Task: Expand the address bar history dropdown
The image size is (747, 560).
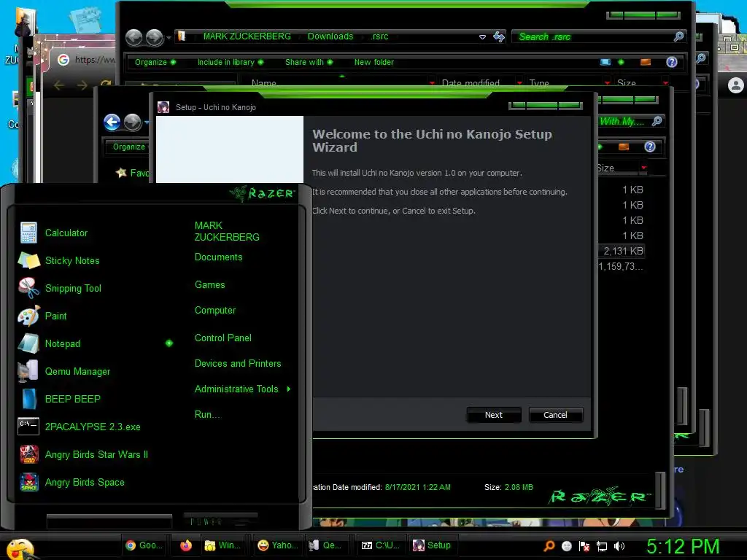Action: click(482, 36)
